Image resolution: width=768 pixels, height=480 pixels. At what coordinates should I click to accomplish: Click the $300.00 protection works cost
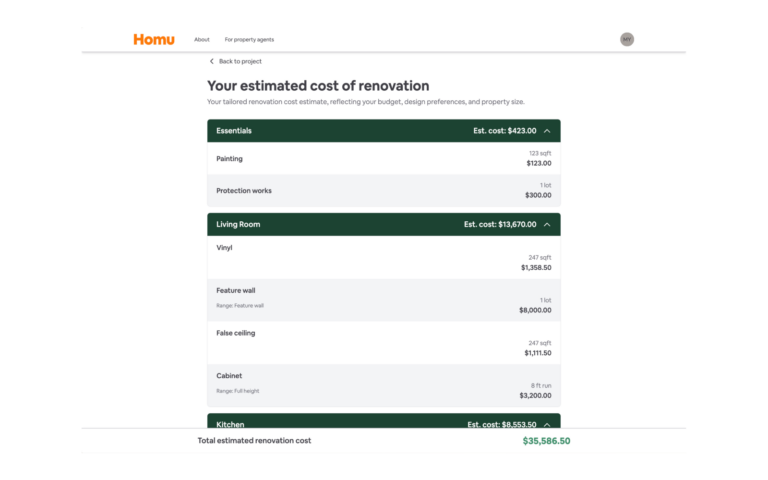coord(538,195)
